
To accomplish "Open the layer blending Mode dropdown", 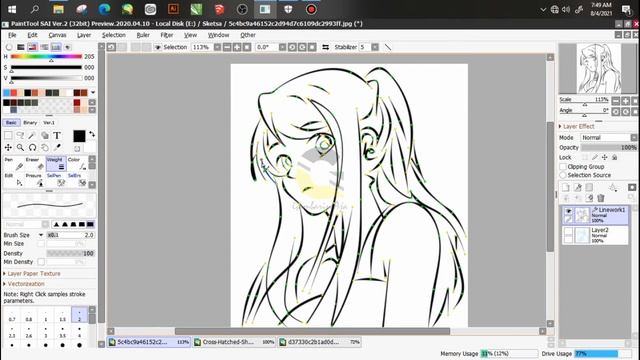I will (608, 138).
